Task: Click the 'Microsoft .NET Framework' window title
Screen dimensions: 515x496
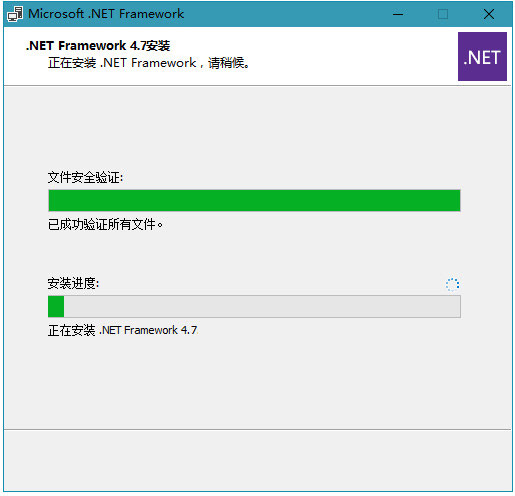Action: [106, 14]
